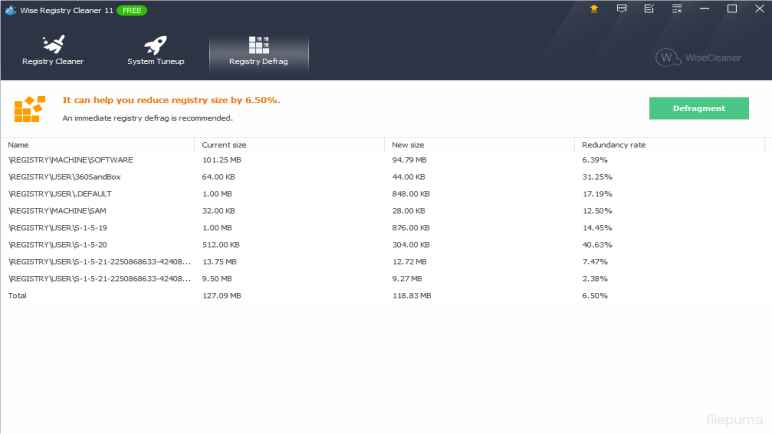This screenshot has height=434, width=772.
Task: Click the news list icon in title bar
Action: click(649, 9)
